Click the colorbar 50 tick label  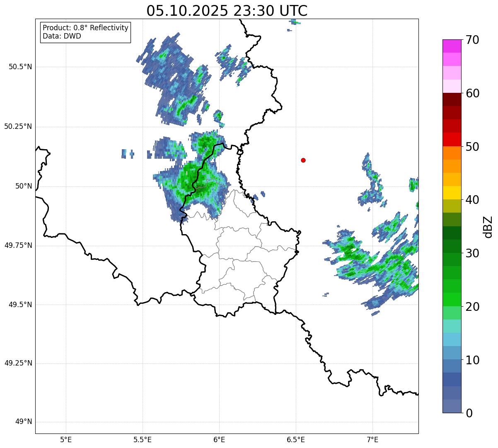point(472,147)
